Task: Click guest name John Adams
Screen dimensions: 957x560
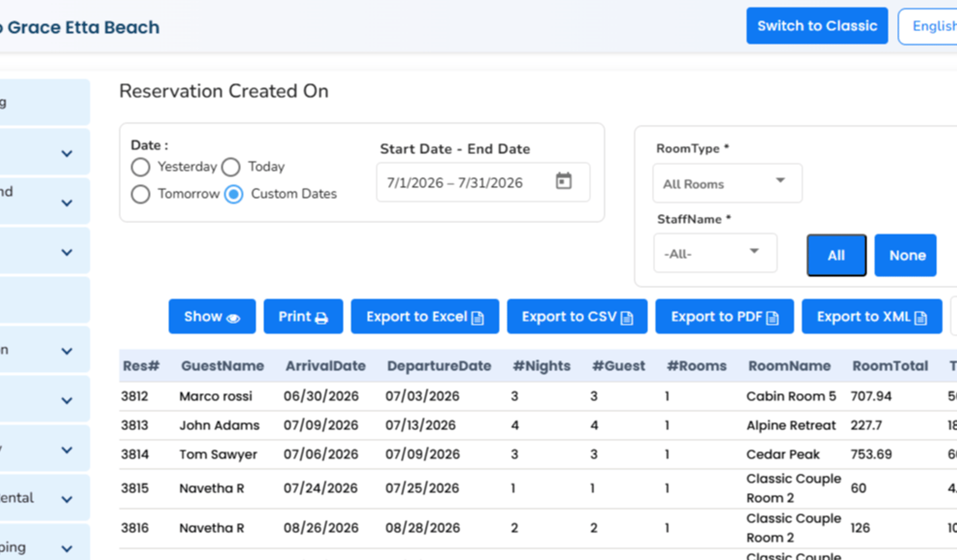Action: point(220,426)
